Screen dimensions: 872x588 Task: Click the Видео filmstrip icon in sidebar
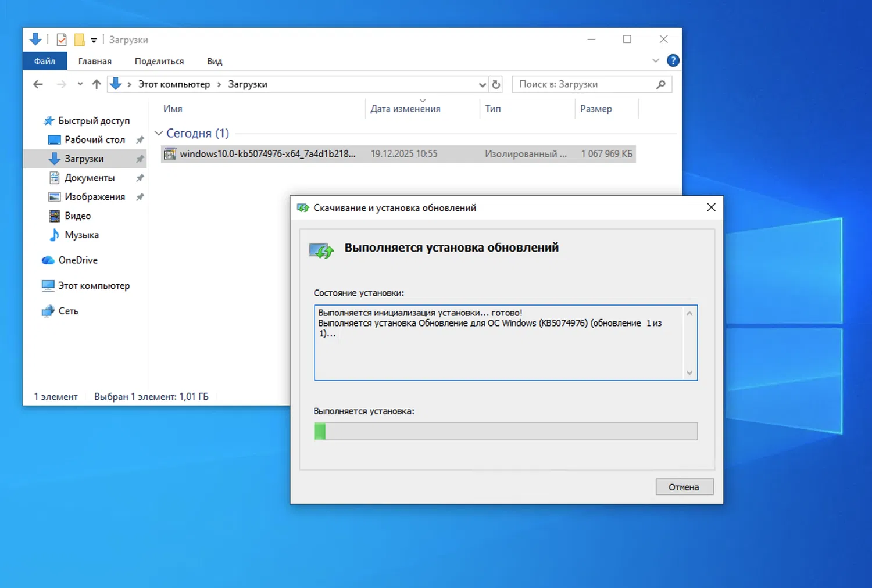pyautogui.click(x=54, y=216)
